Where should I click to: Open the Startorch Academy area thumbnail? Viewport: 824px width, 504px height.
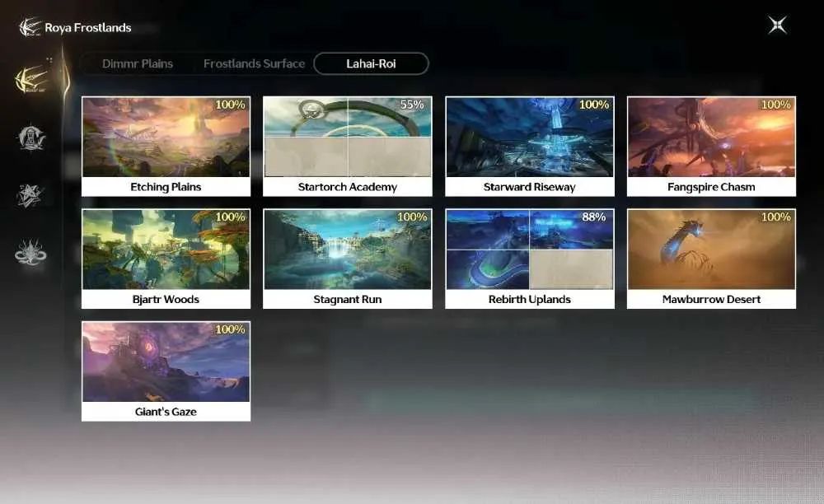point(348,137)
